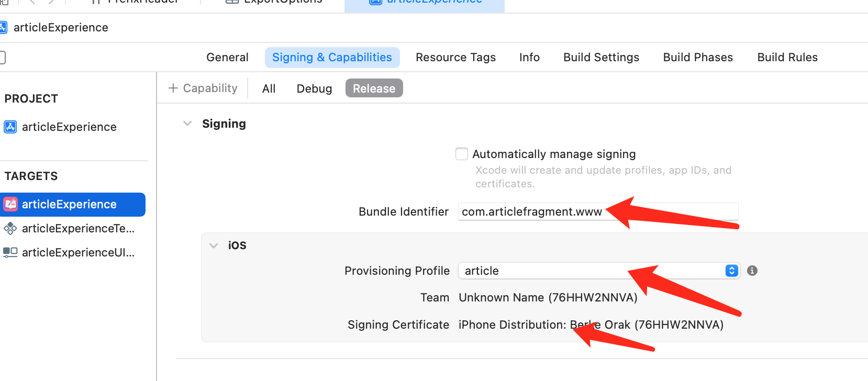Click the iPhone Distribution signing certificate text
The height and width of the screenshot is (381, 868).
click(591, 325)
